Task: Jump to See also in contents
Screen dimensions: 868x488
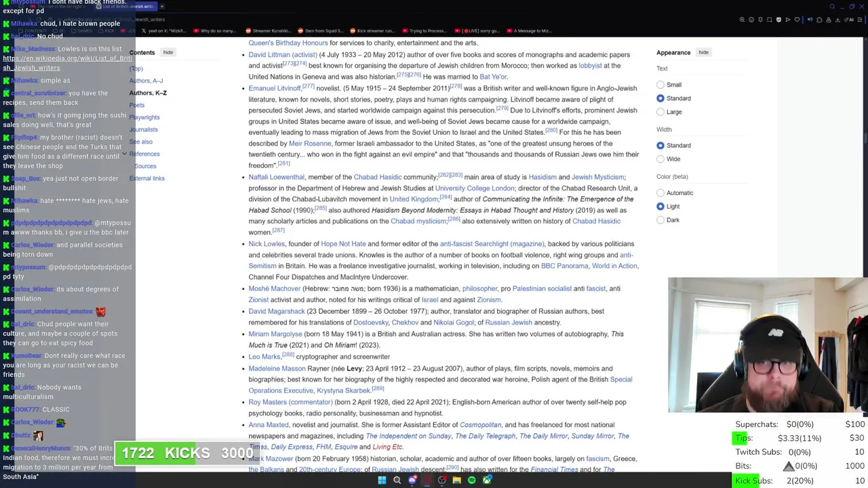Action: 141,142
